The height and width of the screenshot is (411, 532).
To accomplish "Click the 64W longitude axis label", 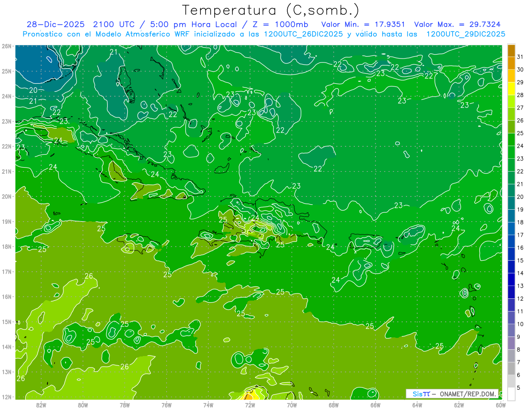I will [x=417, y=405].
